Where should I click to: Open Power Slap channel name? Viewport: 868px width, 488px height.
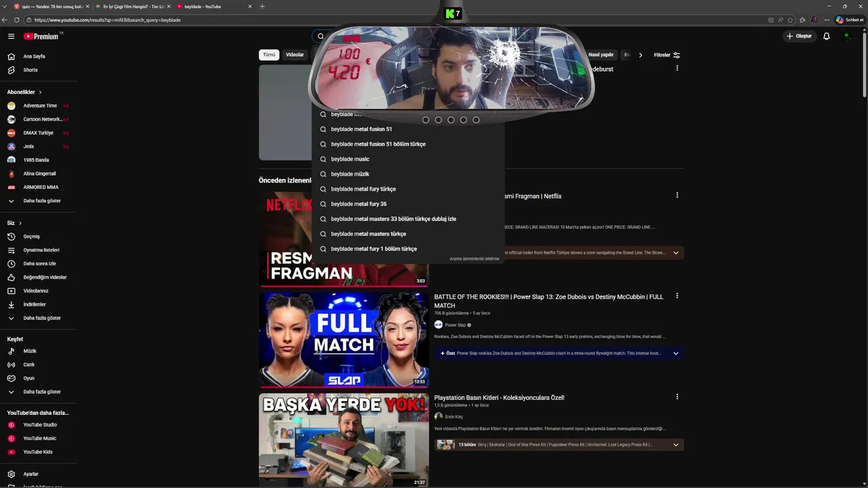[x=455, y=325]
